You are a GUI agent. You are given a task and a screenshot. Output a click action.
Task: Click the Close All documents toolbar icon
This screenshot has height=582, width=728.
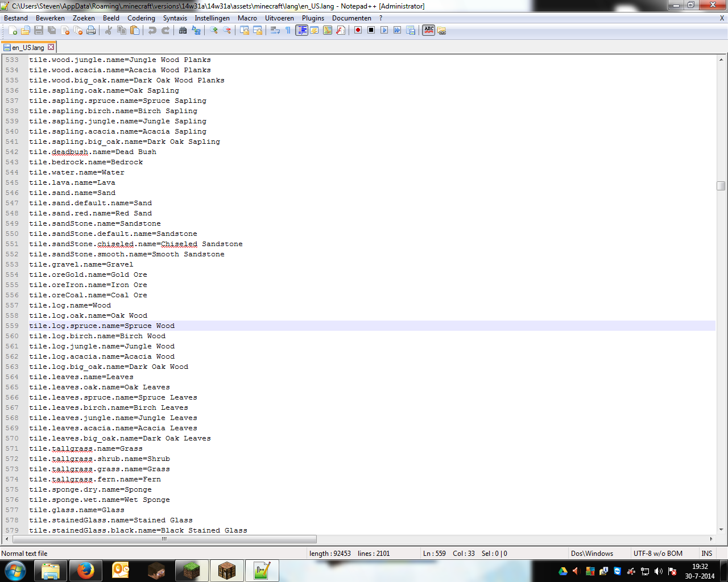point(78,30)
